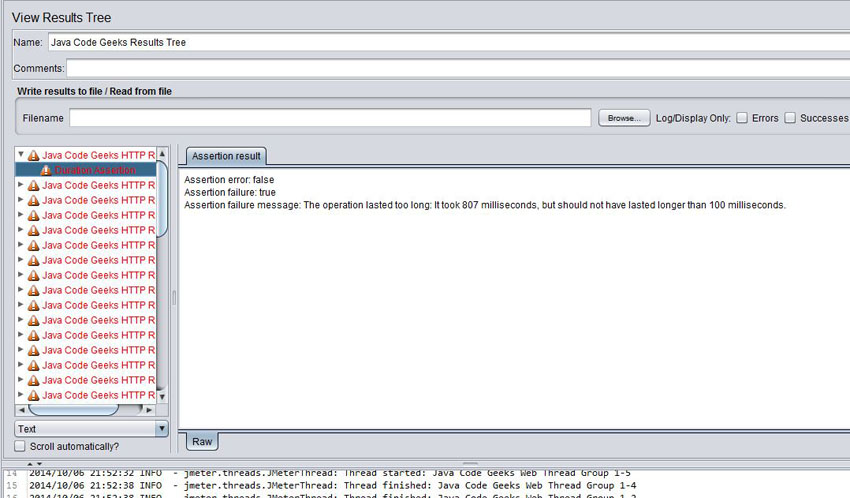Click the 'Assertion failure message' line about 807 milliseconds

[485, 205]
